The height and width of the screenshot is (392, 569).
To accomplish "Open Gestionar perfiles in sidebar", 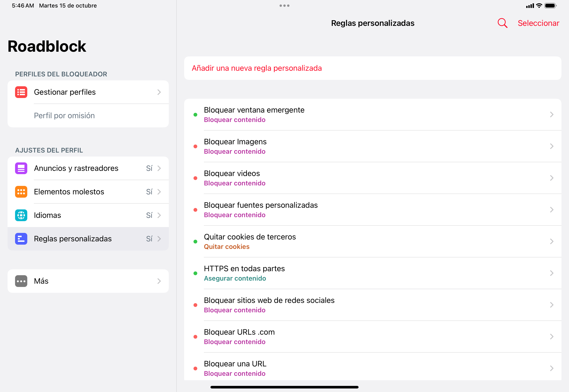I will (88, 92).
